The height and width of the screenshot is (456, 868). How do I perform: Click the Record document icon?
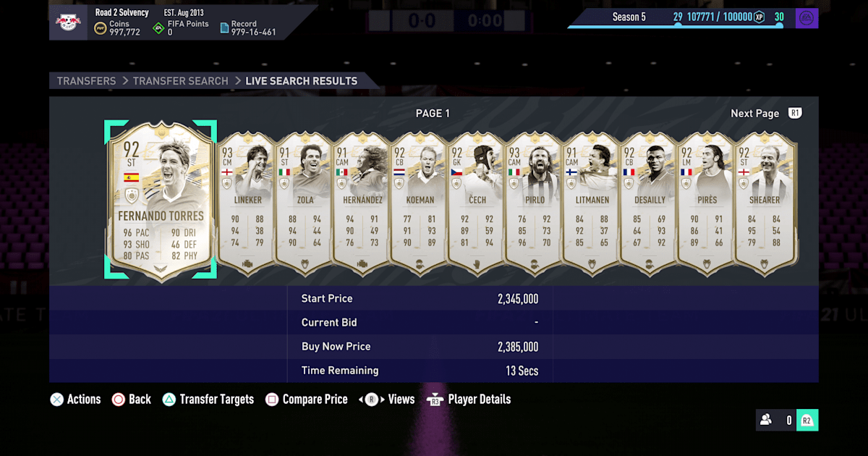point(224,28)
